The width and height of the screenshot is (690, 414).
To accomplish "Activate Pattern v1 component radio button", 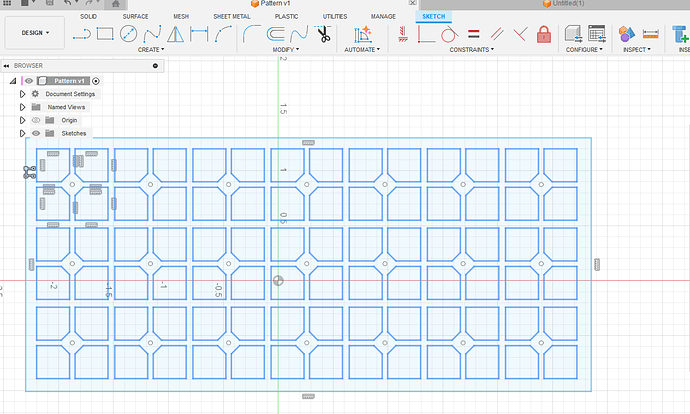I will pos(96,81).
